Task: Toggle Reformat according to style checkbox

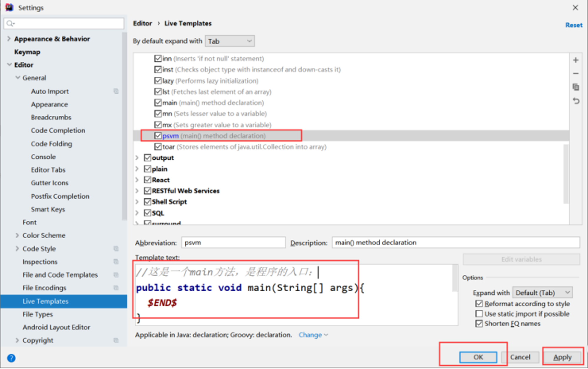Action: click(479, 303)
